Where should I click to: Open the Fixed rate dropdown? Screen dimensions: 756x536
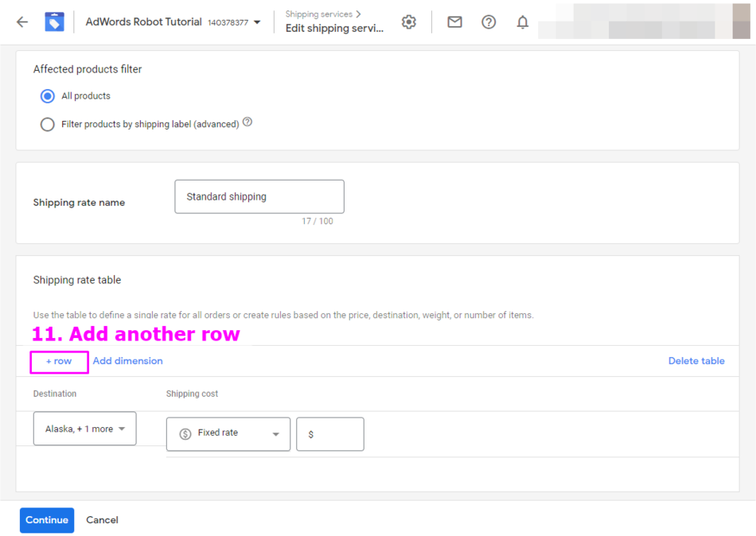[228, 433]
